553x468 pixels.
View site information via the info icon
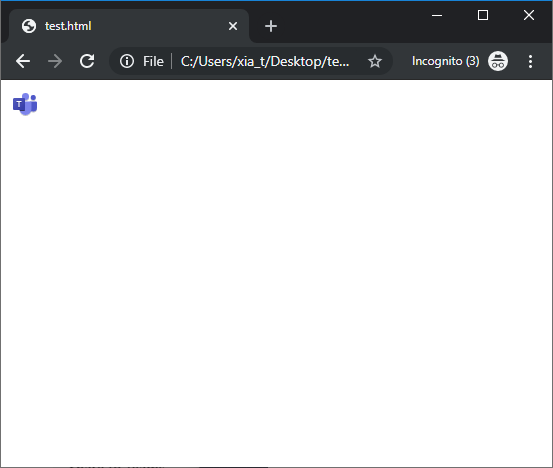(x=127, y=61)
